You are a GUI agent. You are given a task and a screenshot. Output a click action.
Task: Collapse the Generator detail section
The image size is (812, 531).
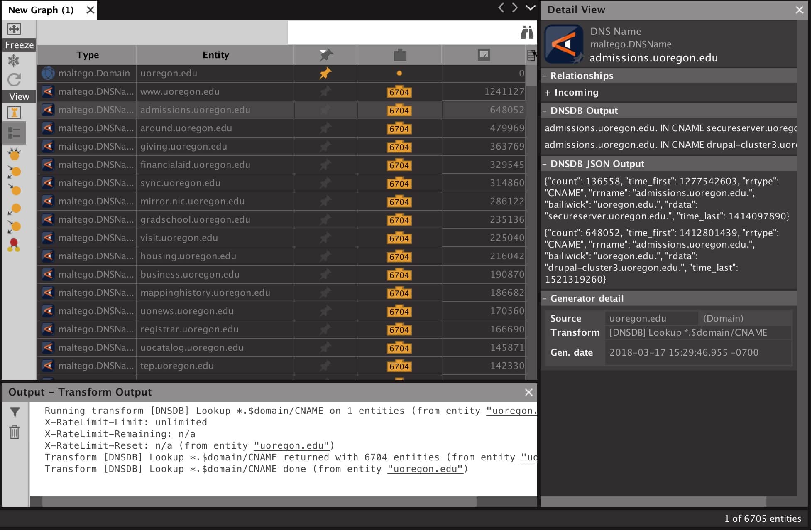[545, 299]
